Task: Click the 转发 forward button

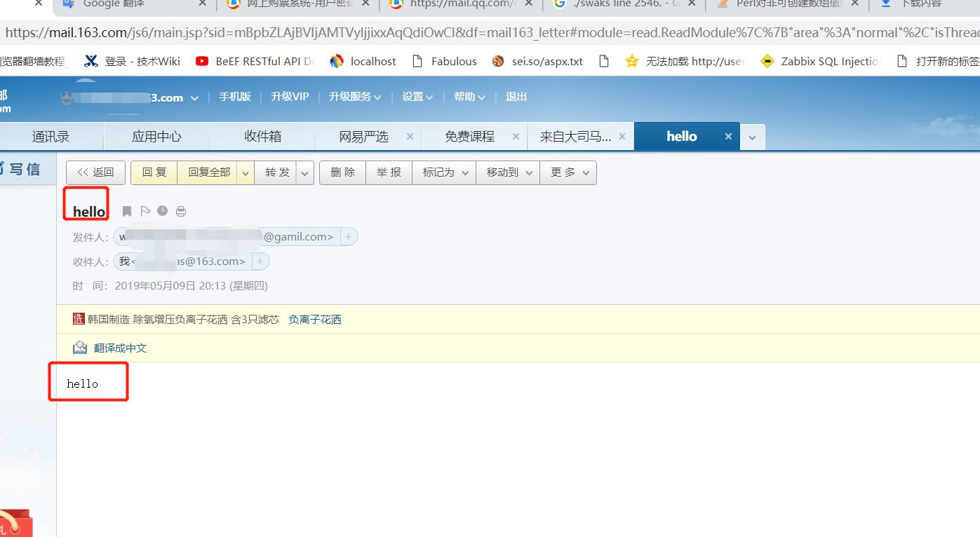Action: (277, 172)
